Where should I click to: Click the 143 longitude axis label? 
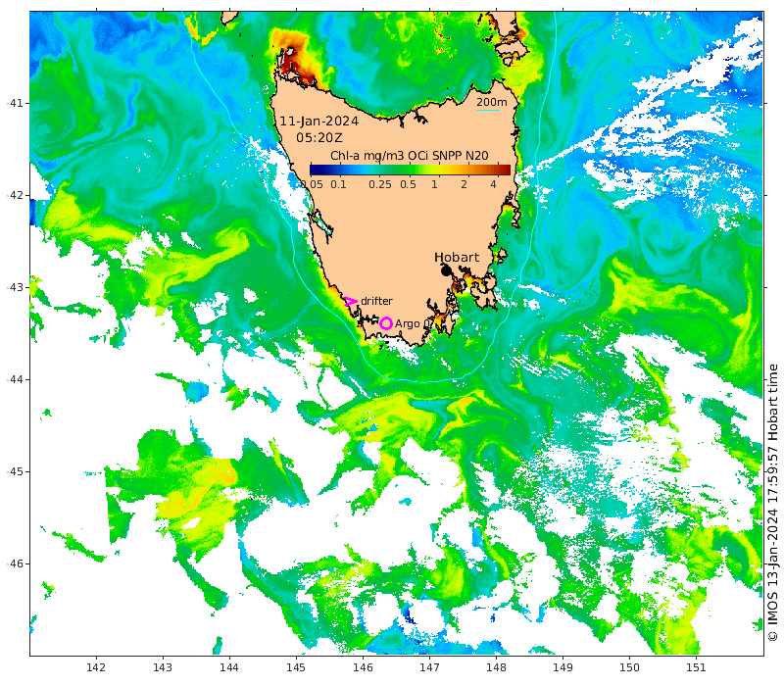pos(163,667)
